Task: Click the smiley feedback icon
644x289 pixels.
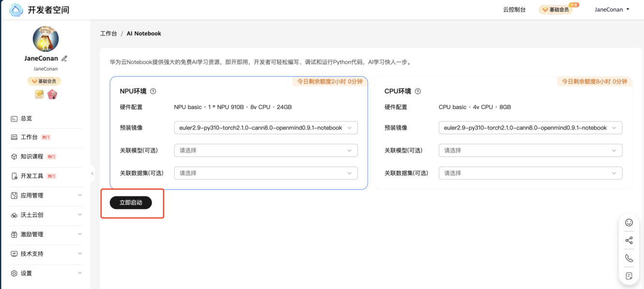Action: (629, 223)
